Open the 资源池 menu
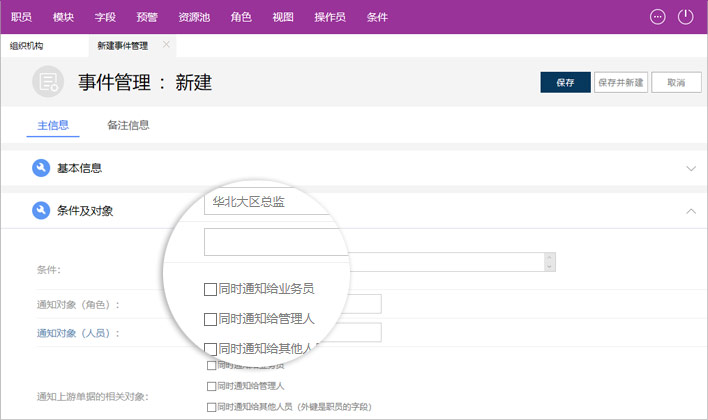Screen dimensions: 708x420 (x=193, y=17)
